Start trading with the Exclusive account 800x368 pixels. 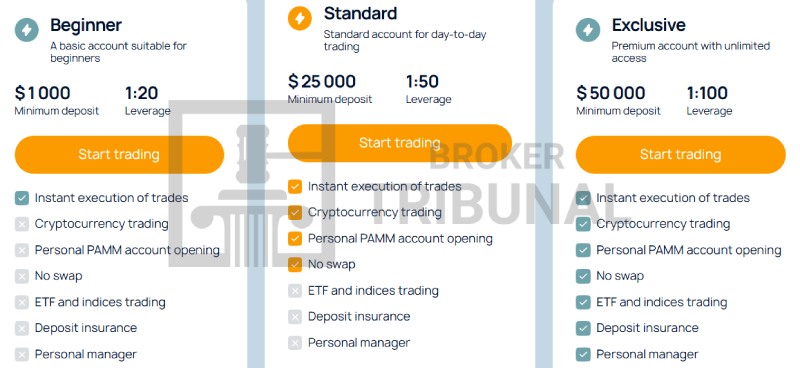click(681, 155)
